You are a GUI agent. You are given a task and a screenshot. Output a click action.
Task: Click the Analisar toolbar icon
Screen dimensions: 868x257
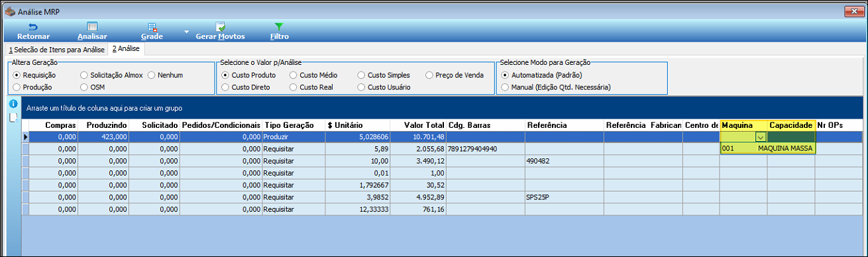click(92, 27)
